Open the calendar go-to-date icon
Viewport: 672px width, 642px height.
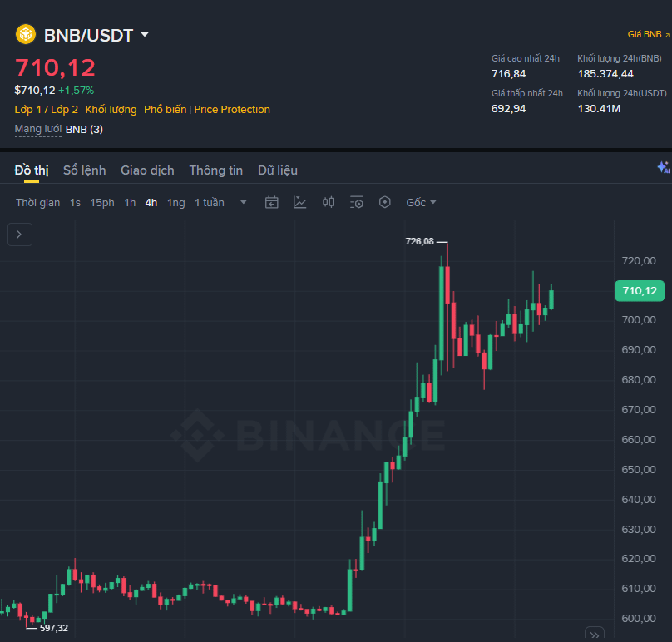(x=272, y=202)
